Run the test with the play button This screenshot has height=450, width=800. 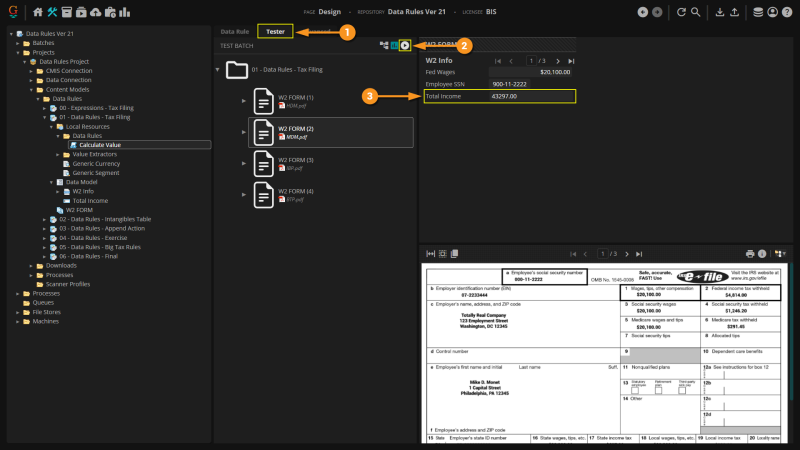pos(405,45)
